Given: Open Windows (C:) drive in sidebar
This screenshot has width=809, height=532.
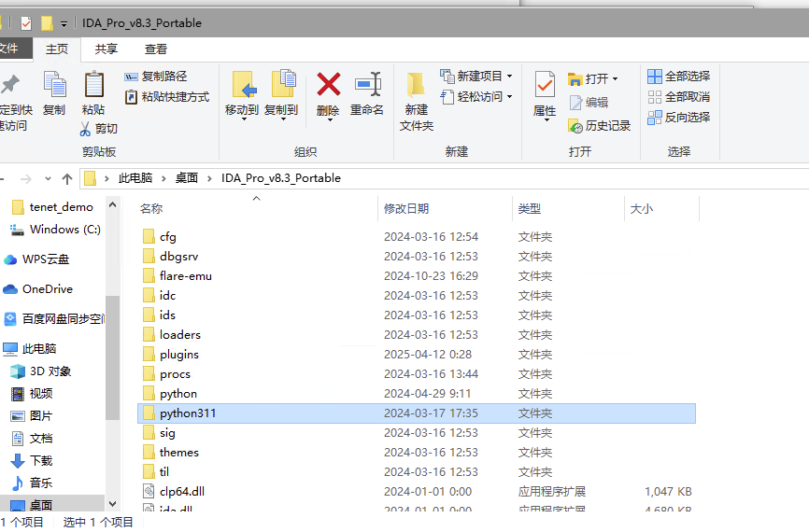Looking at the screenshot, I should [x=56, y=230].
